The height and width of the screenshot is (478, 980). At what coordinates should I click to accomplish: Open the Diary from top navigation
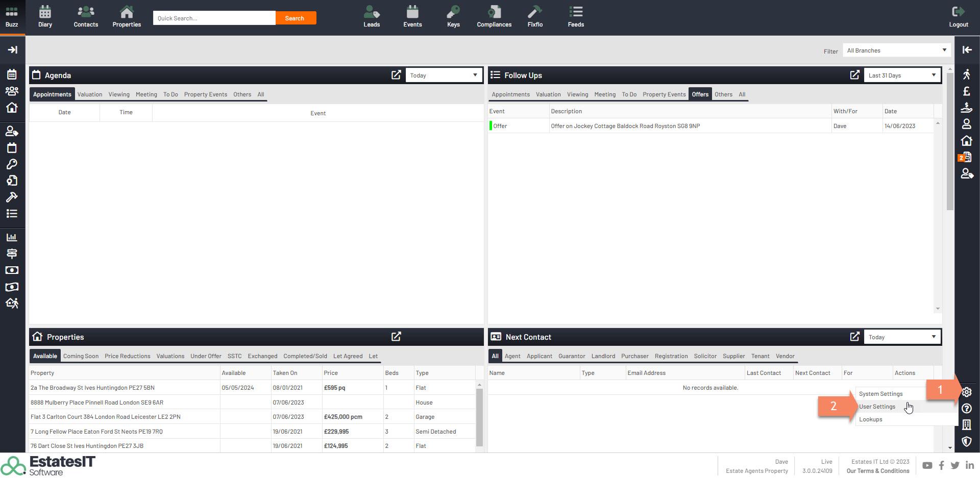click(x=45, y=17)
